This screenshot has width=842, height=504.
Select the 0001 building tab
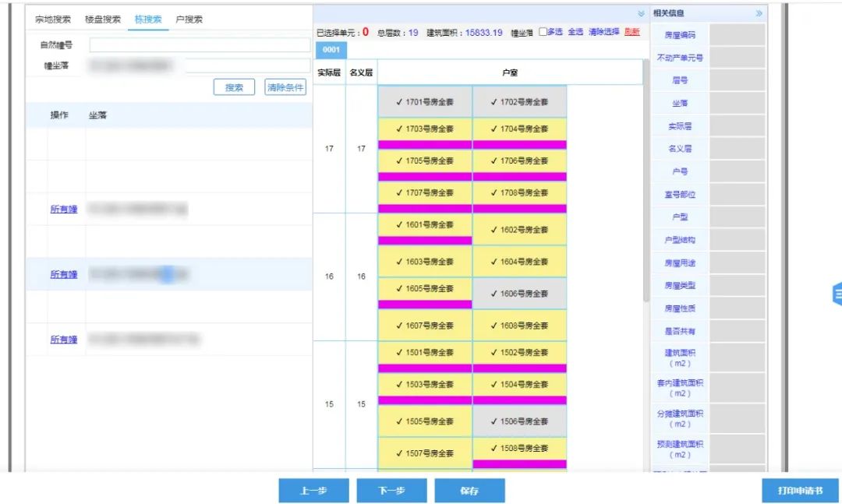(x=331, y=50)
